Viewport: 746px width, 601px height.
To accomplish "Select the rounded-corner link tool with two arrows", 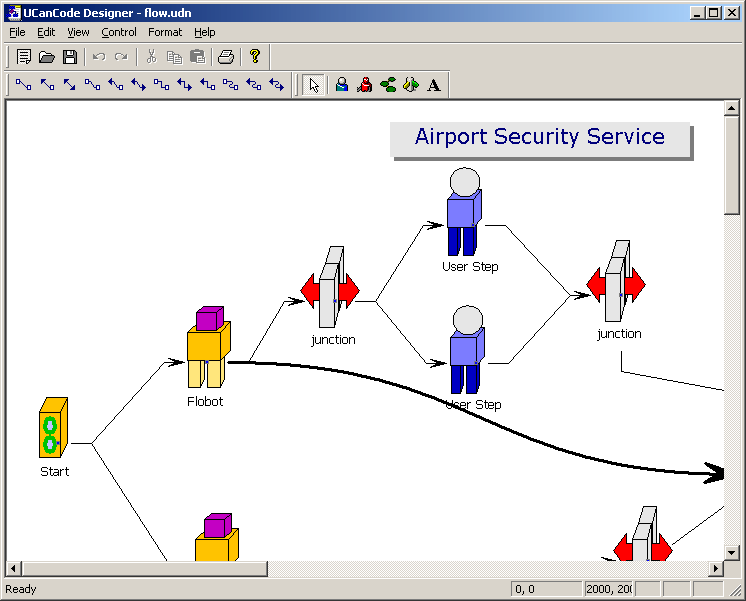I will click(276, 85).
